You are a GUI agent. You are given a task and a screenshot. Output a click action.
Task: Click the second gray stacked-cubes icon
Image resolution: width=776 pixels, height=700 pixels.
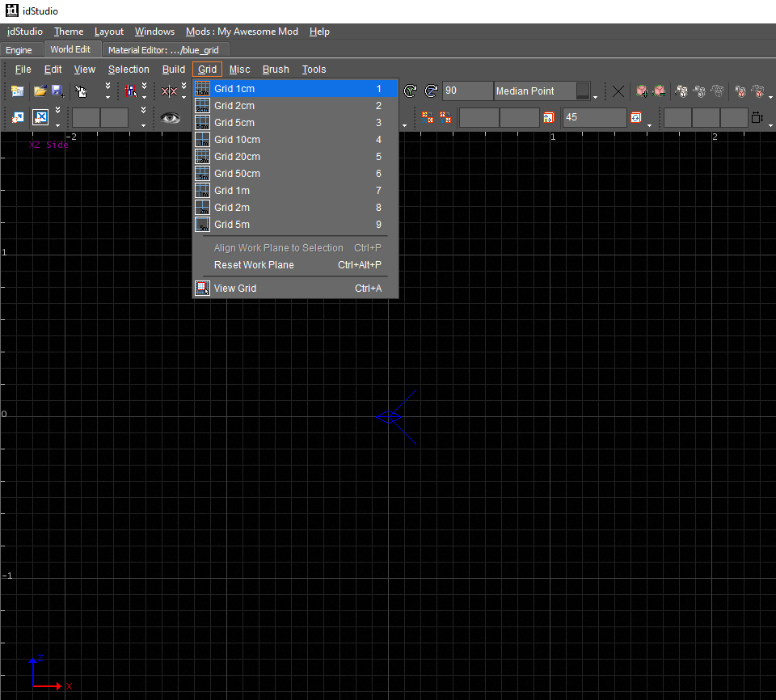[699, 91]
